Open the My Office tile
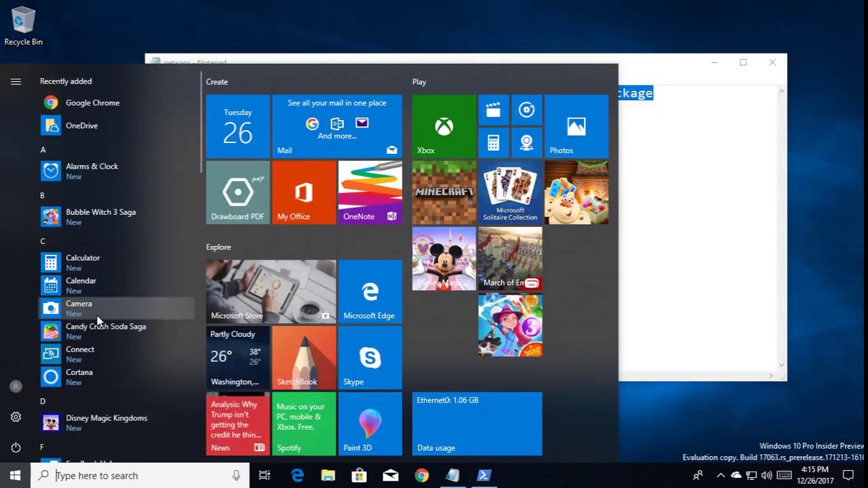 coord(304,192)
